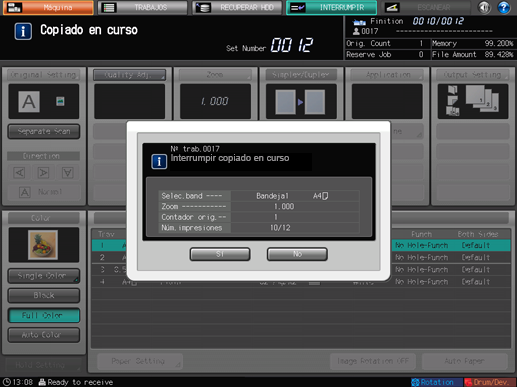Open help question mark icon
The width and height of the screenshot is (517, 387).
pyautogui.click(x=504, y=7)
